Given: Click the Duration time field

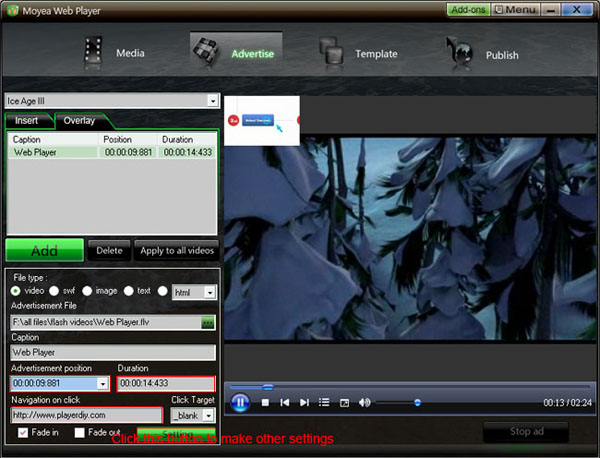Looking at the screenshot, I should [166, 384].
